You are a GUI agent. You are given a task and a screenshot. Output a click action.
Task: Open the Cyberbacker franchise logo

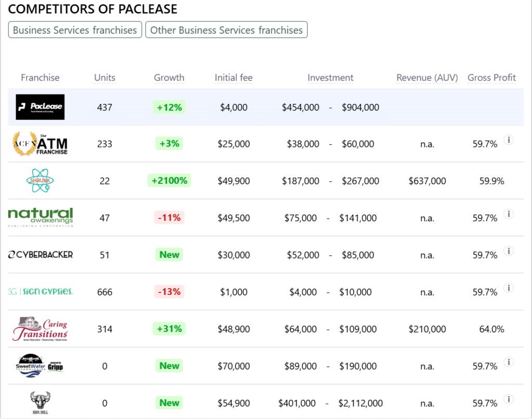pos(41,254)
